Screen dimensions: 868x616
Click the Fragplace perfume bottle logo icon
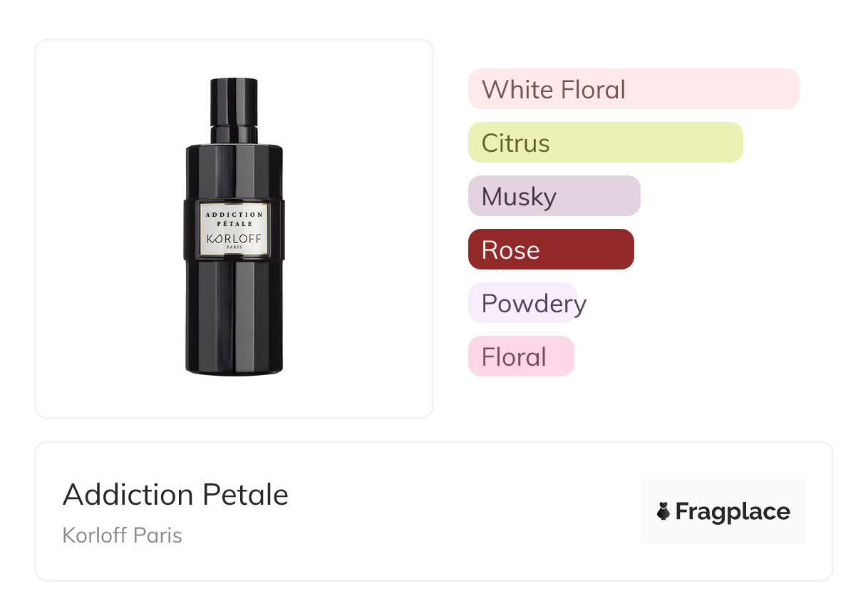click(x=663, y=511)
